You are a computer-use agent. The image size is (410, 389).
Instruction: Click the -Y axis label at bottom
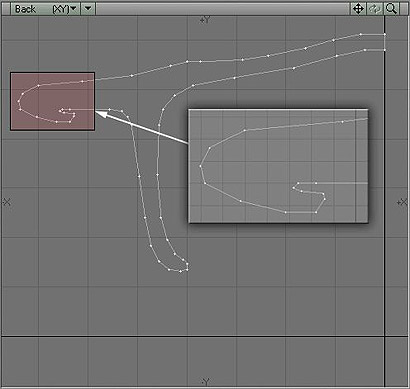(205, 382)
